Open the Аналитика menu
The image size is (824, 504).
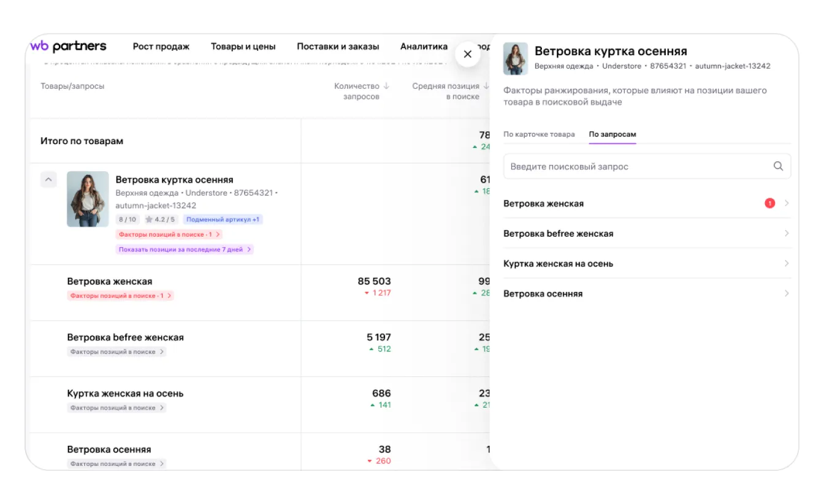click(x=424, y=47)
